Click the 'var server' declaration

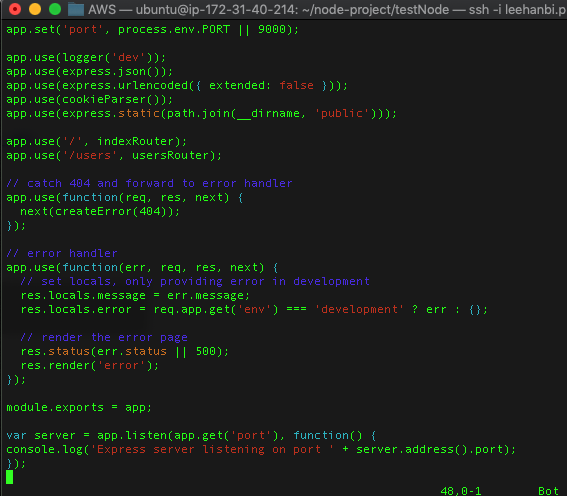[x=41, y=435]
